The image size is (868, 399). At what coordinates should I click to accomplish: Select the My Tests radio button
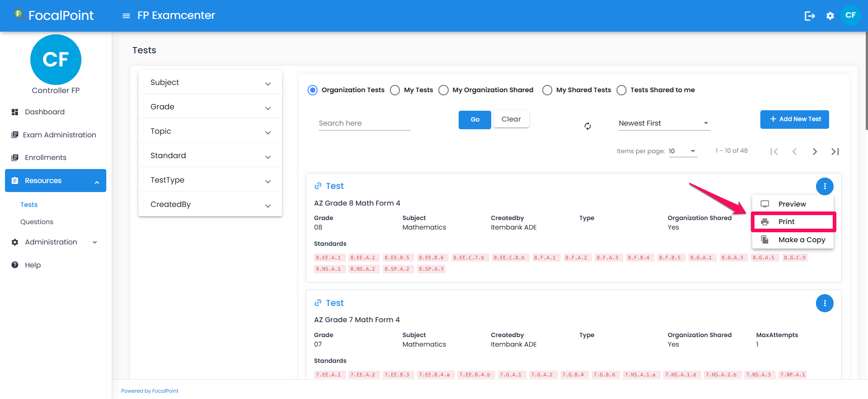tap(395, 90)
